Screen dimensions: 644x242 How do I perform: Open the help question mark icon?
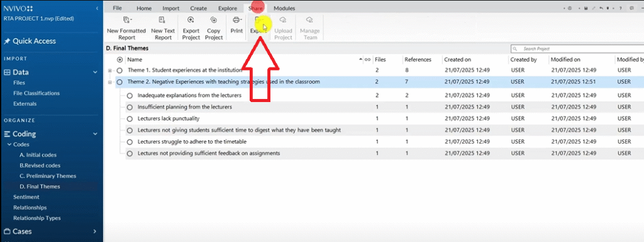(x=620, y=8)
